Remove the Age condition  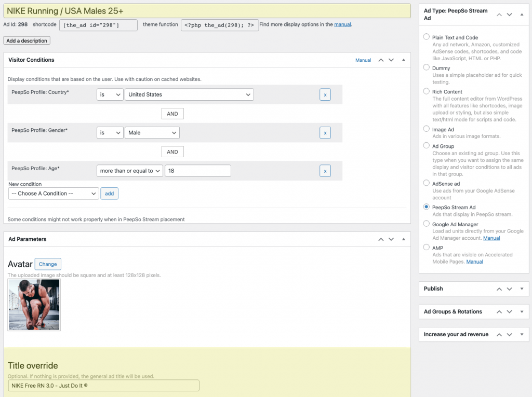325,171
